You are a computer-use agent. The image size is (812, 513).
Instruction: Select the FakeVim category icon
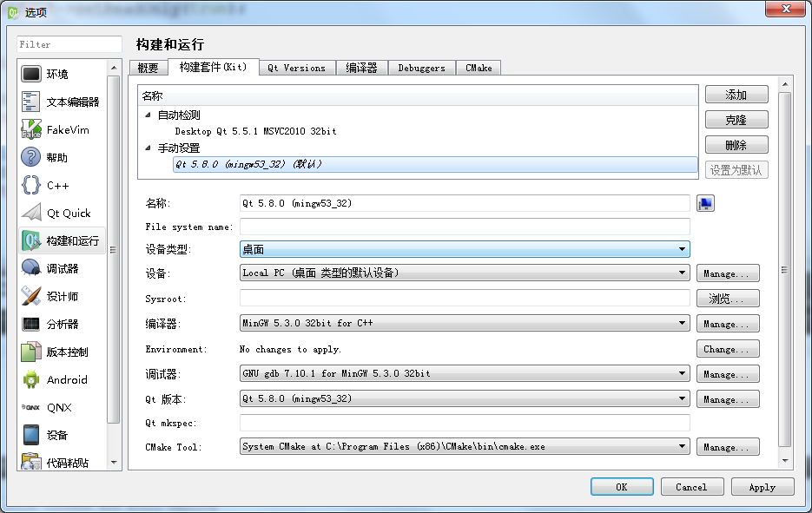click(x=31, y=129)
